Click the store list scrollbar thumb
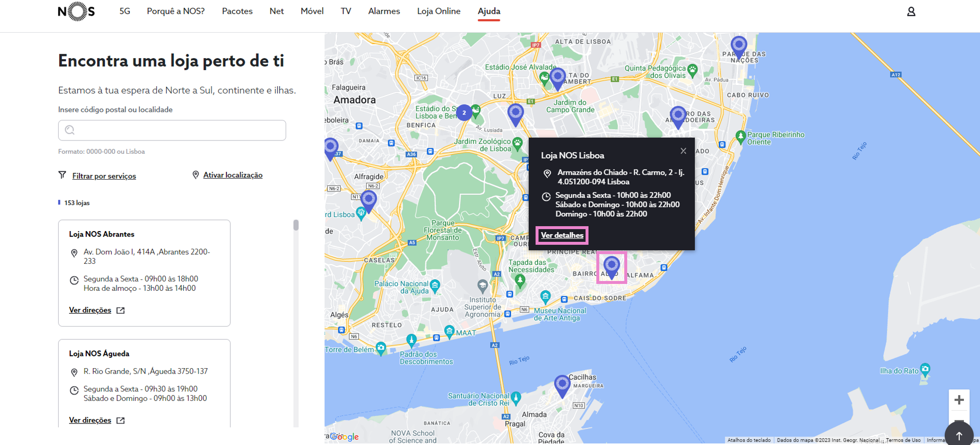The width and height of the screenshot is (980, 445). point(296,225)
